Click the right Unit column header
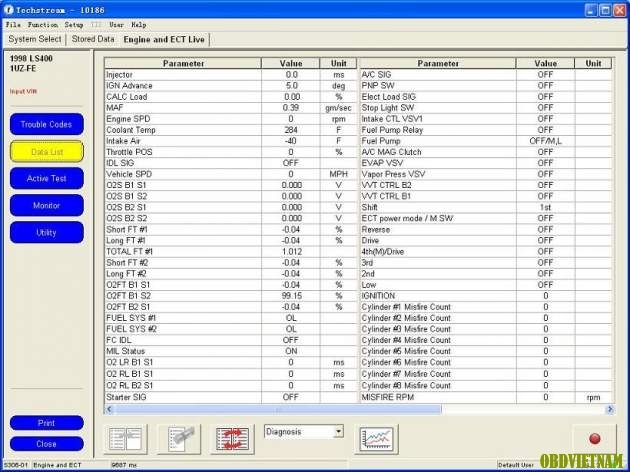Image resolution: width=630 pixels, height=472 pixels. click(593, 63)
